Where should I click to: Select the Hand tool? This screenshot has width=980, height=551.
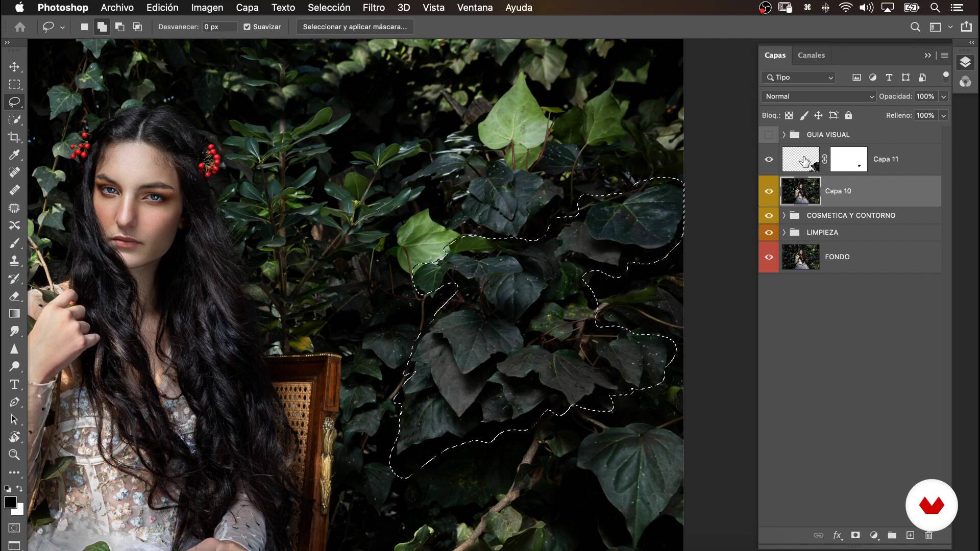point(14,437)
